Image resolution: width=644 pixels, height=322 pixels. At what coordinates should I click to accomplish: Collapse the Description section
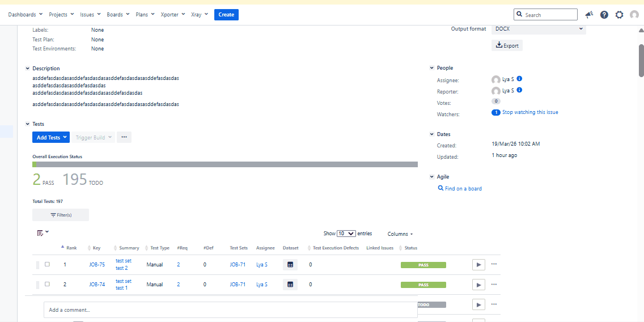click(28, 69)
